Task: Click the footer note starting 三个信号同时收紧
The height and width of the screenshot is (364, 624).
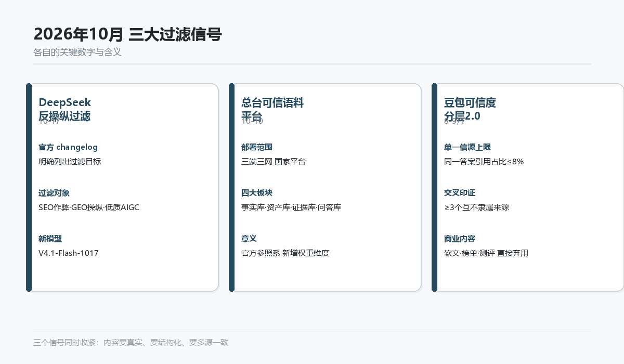Action: pyautogui.click(x=131, y=343)
